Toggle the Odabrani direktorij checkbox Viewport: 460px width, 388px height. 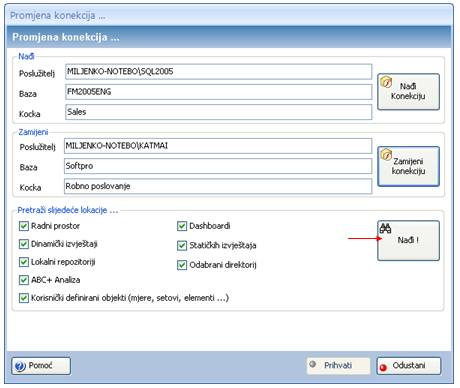182,265
